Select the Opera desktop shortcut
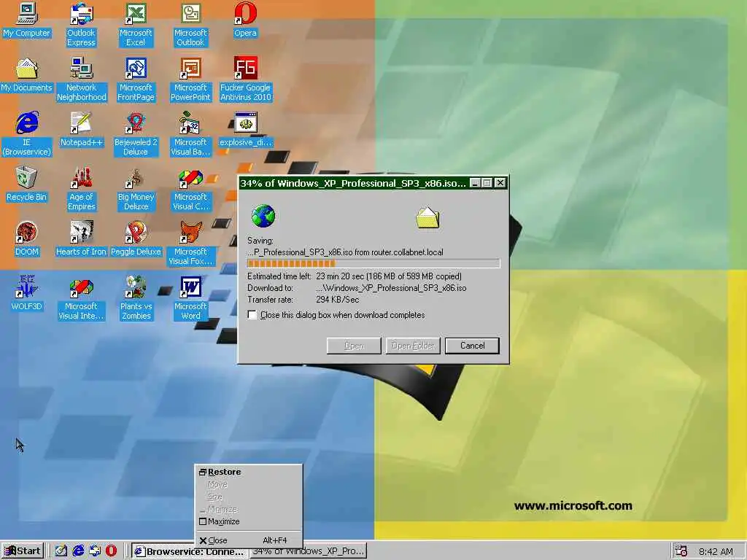Image resolution: width=747 pixels, height=560 pixels. pos(245,20)
